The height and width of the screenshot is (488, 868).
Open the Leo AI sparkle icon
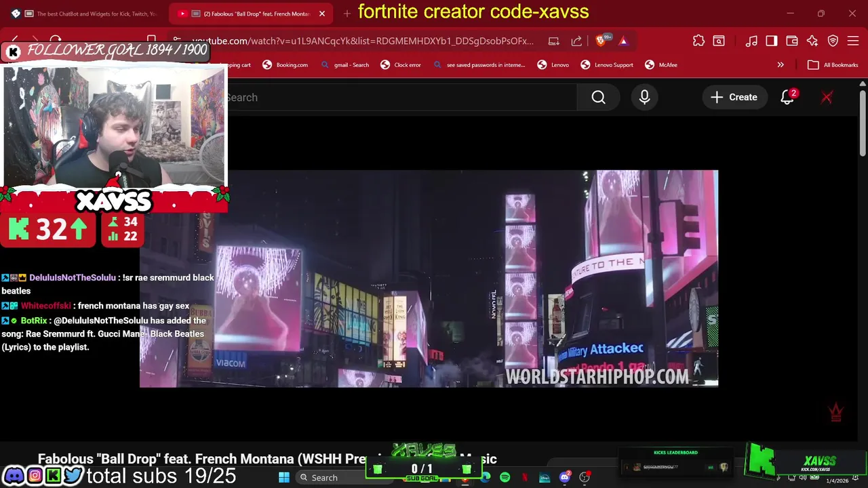(x=812, y=41)
